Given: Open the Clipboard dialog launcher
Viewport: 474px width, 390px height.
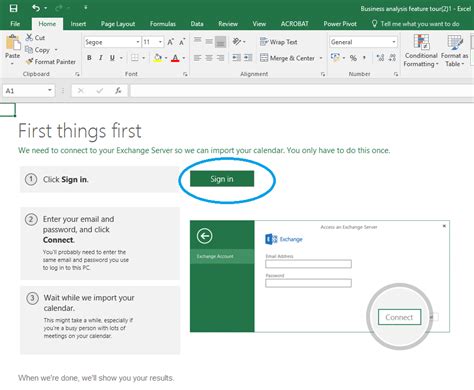Looking at the screenshot, I should pyautogui.click(x=77, y=74).
